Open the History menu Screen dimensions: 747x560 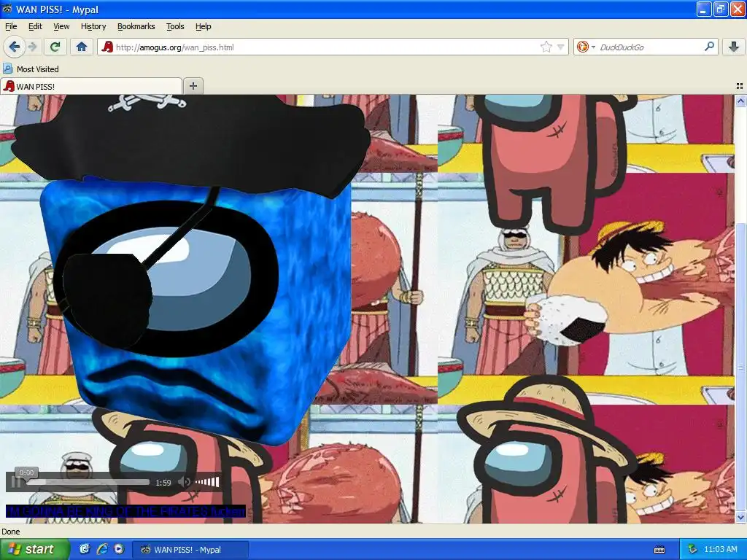point(93,26)
